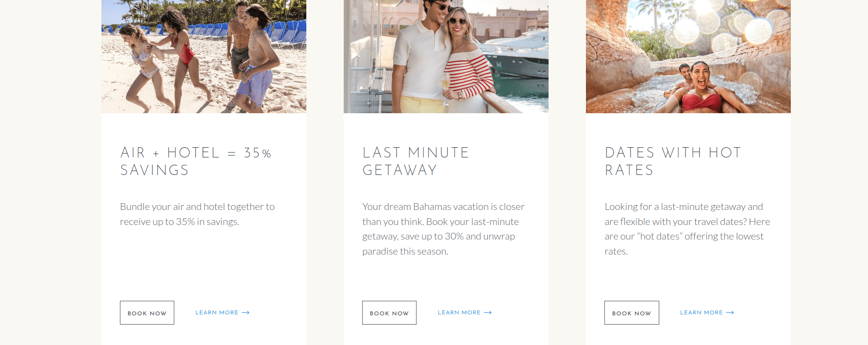Select the Dates With Hot Rates heading
The image size is (868, 345).
[x=673, y=161]
